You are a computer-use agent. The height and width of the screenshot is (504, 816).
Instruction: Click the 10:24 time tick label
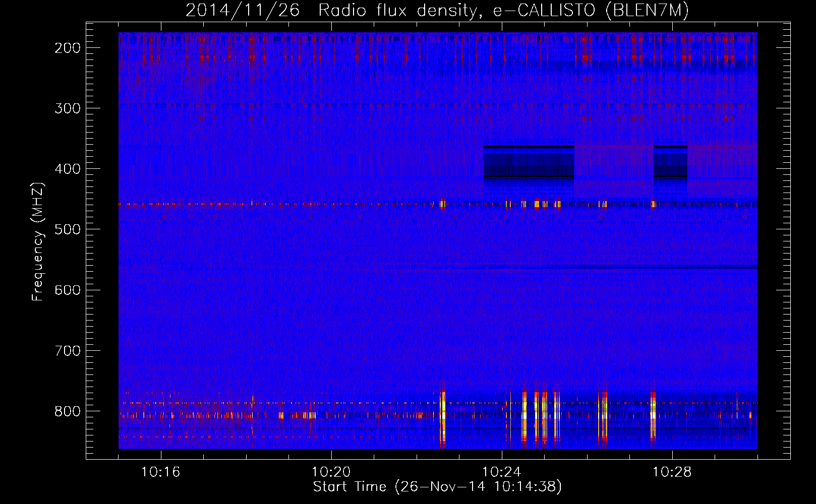click(502, 472)
